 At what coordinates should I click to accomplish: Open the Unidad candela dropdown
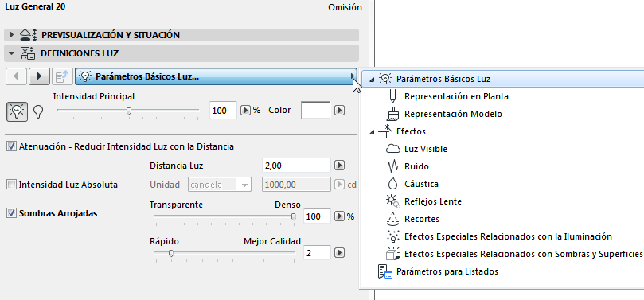[220, 185]
